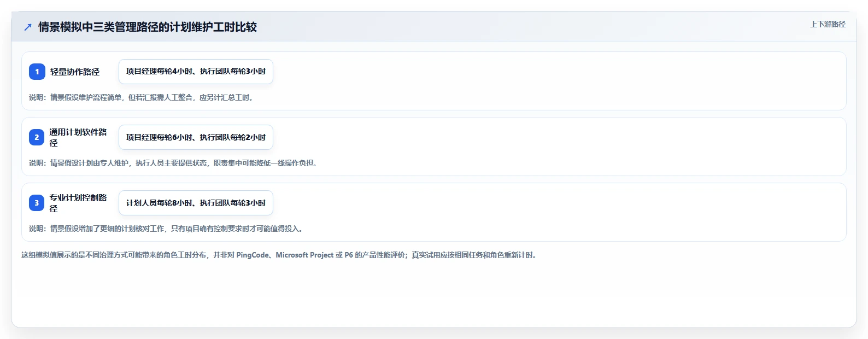
Task: Click the note about 情景假设计划由专人维护
Action: [173, 163]
